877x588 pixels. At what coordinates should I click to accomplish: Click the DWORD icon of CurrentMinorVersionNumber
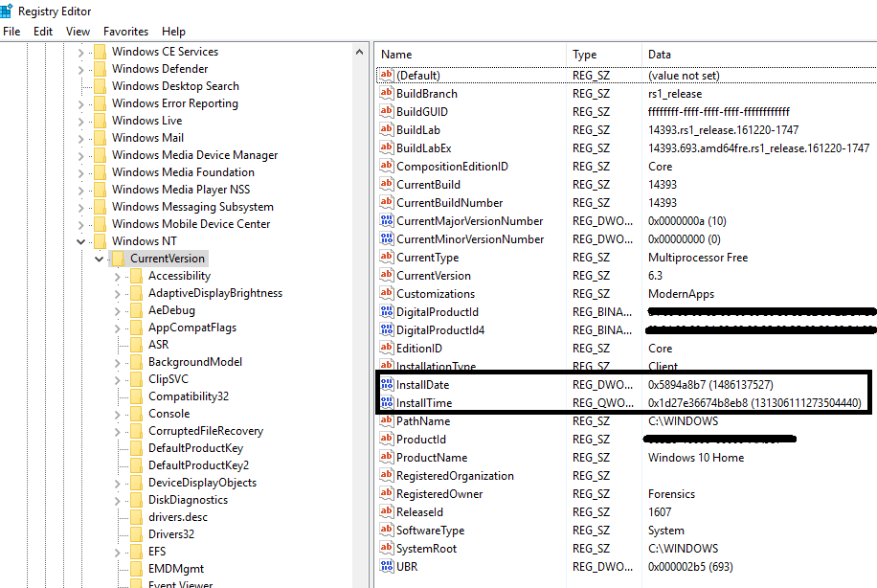pyautogui.click(x=387, y=238)
